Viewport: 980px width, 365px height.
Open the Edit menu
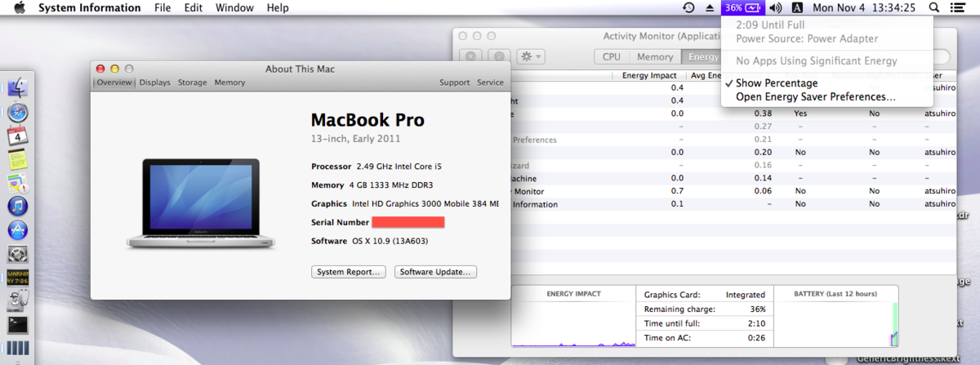[194, 7]
